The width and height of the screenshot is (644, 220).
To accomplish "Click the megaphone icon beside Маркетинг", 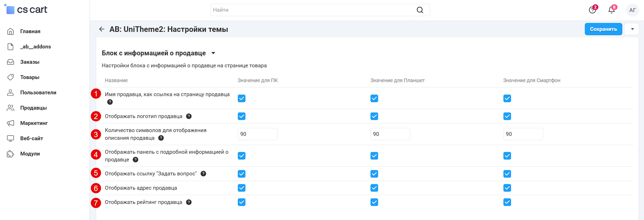I will [10, 123].
